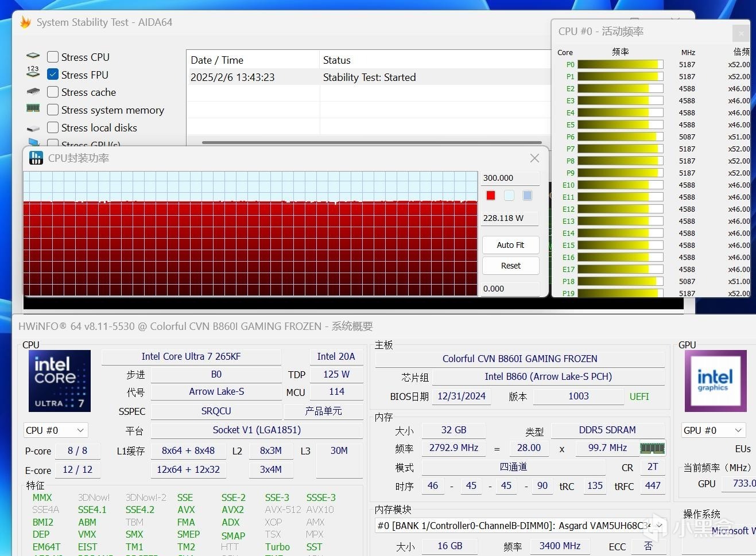Click the 300.000 maximum value field
Image resolution: width=756 pixels, height=556 pixels.
click(x=510, y=178)
